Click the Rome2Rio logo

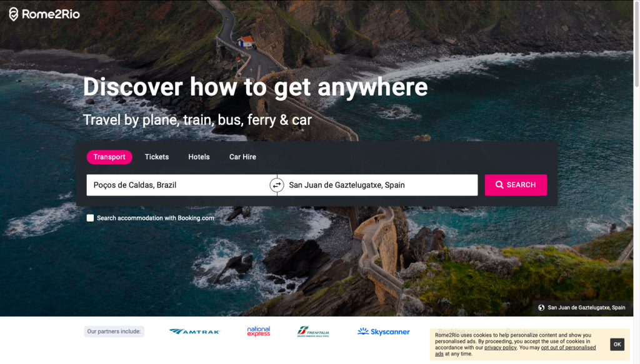coord(44,14)
